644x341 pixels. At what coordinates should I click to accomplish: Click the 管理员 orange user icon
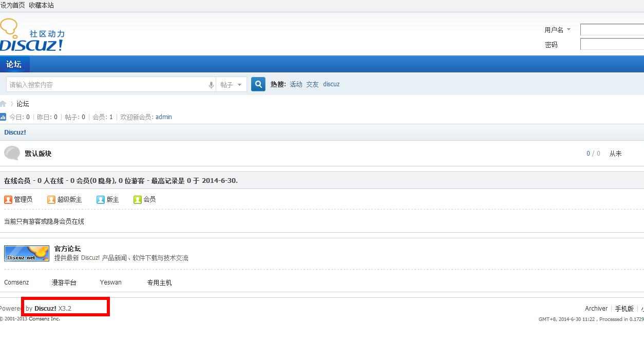(x=8, y=199)
